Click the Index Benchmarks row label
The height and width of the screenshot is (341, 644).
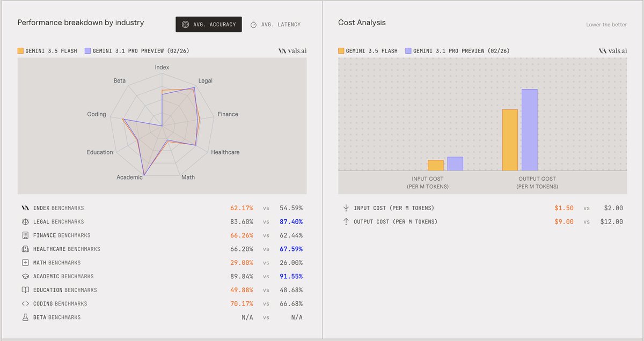[x=58, y=208]
